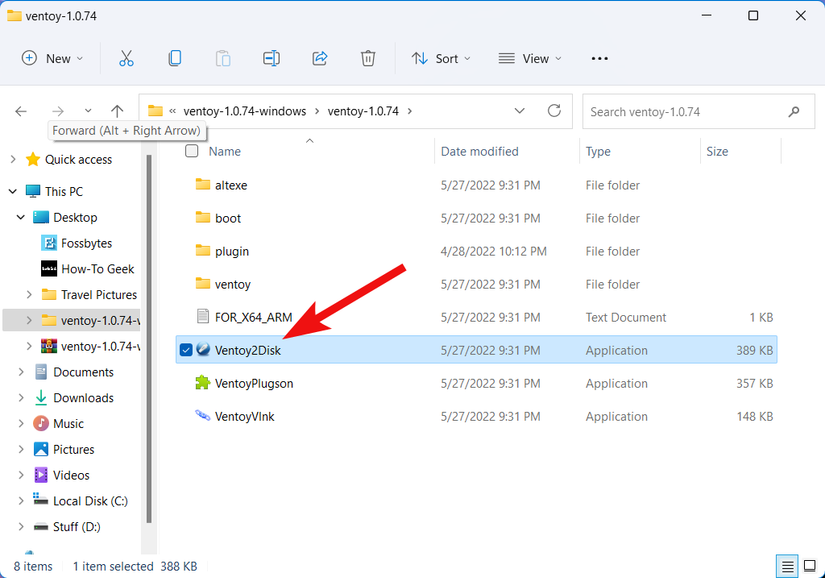Select the VentoyVlnk file name

click(x=245, y=417)
